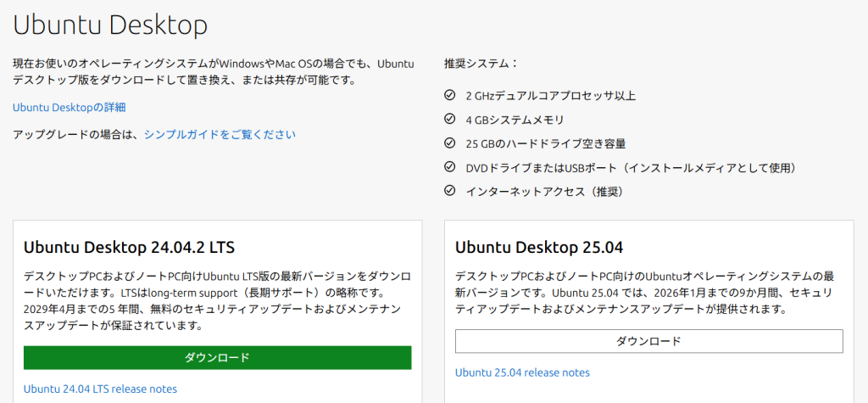Open Ubuntu 24.04 LTS release notes link
The width and height of the screenshot is (868, 403).
[x=100, y=389]
